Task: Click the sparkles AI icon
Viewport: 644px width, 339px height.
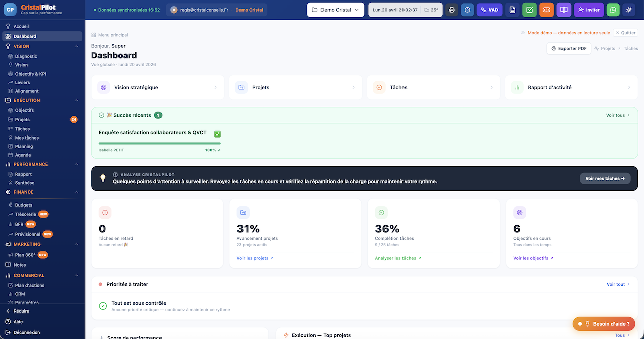Action: tap(629, 10)
